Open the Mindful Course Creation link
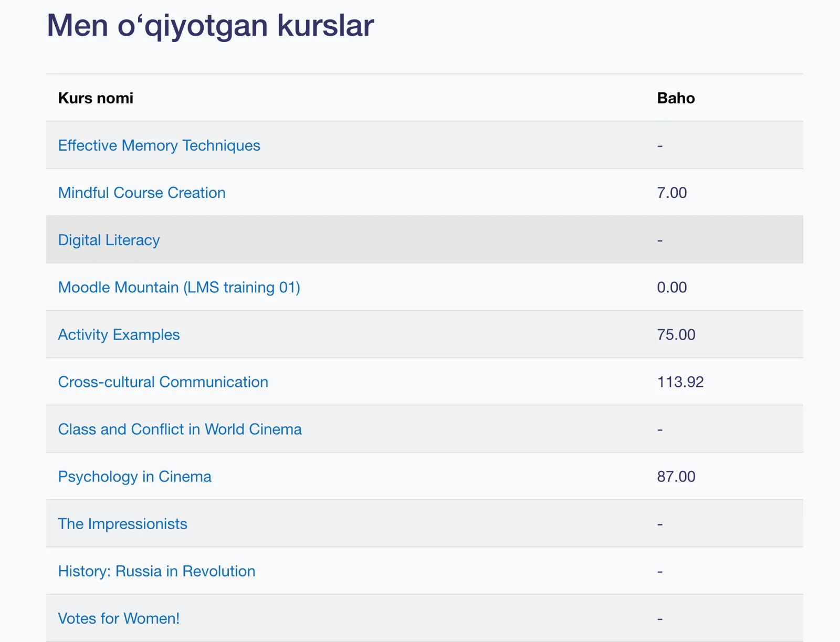This screenshot has height=642, width=840. click(x=142, y=193)
